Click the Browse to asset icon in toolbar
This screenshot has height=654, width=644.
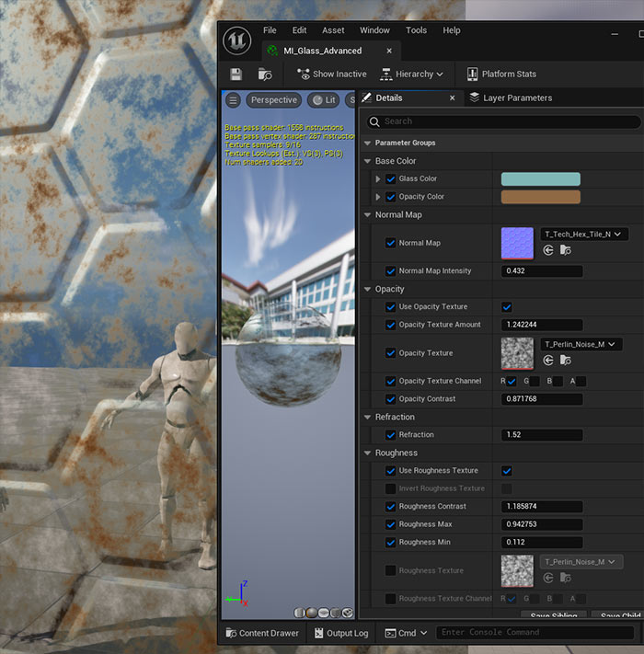tap(265, 75)
